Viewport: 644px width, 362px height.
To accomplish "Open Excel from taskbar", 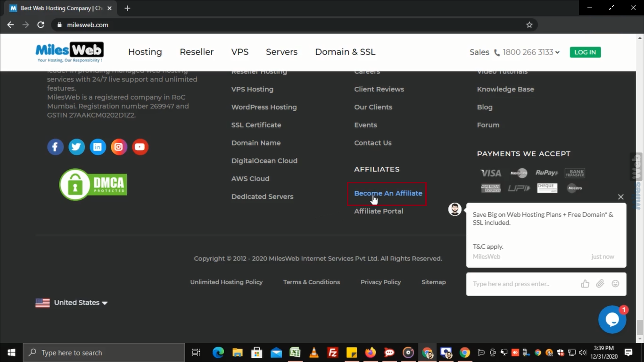I will point(295,353).
